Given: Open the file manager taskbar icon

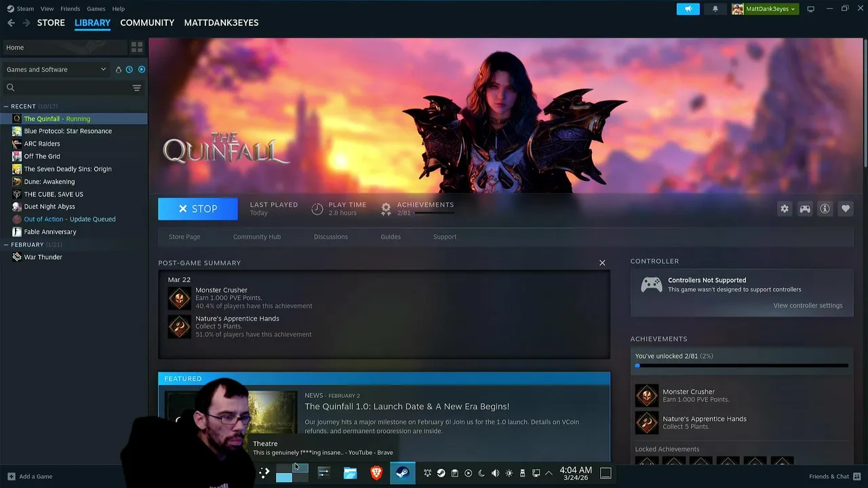Looking at the screenshot, I should pyautogui.click(x=350, y=473).
